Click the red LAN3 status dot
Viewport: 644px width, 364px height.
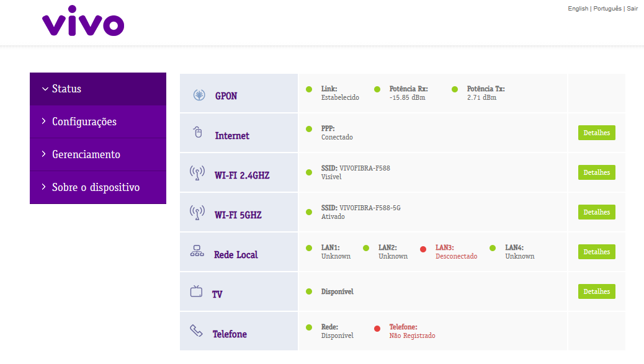pos(423,249)
